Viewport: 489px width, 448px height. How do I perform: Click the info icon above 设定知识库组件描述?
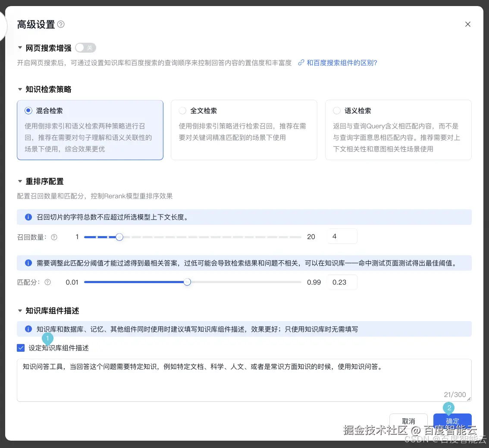coord(28,328)
